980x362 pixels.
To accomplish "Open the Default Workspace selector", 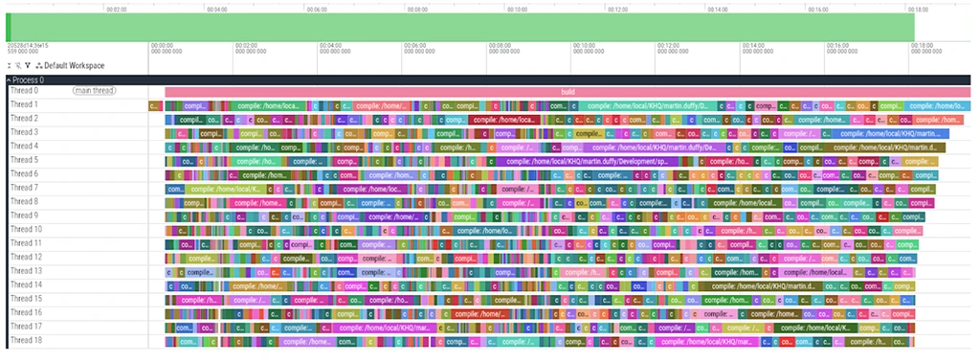I will [75, 66].
